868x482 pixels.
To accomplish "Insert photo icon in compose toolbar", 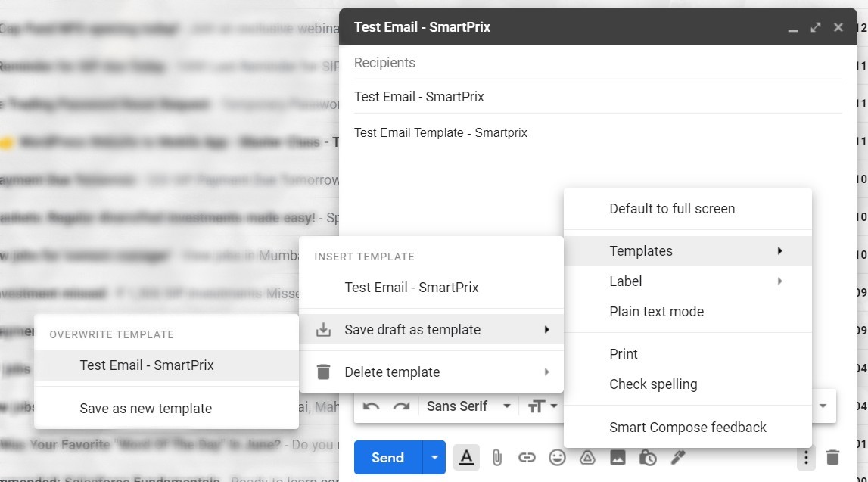I will (x=618, y=458).
